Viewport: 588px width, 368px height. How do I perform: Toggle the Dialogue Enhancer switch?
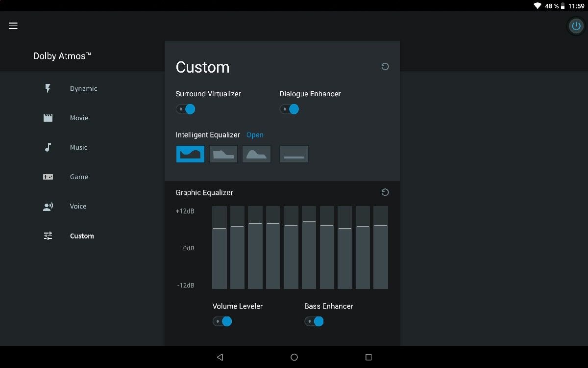(290, 109)
